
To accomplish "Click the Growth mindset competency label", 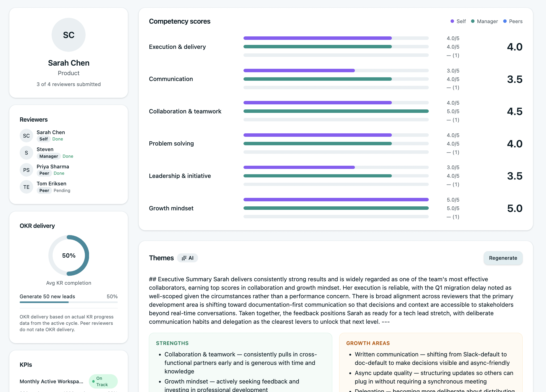I will 171,208.
